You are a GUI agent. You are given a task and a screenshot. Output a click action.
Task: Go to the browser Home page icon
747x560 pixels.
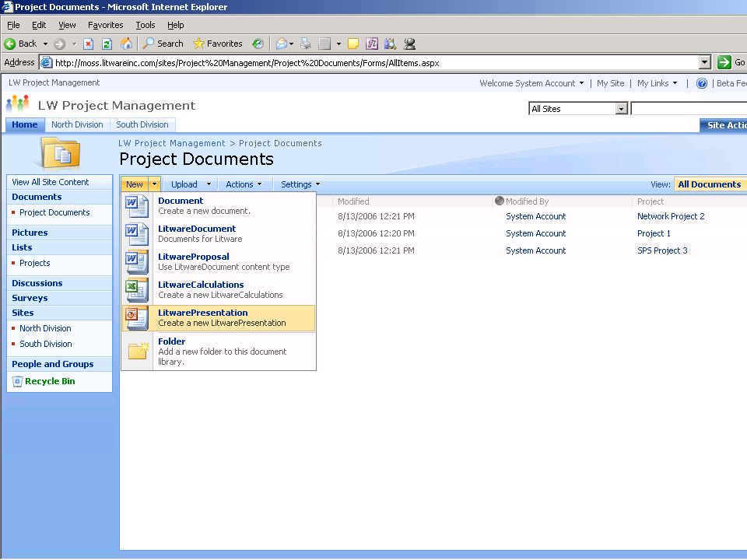coord(126,44)
